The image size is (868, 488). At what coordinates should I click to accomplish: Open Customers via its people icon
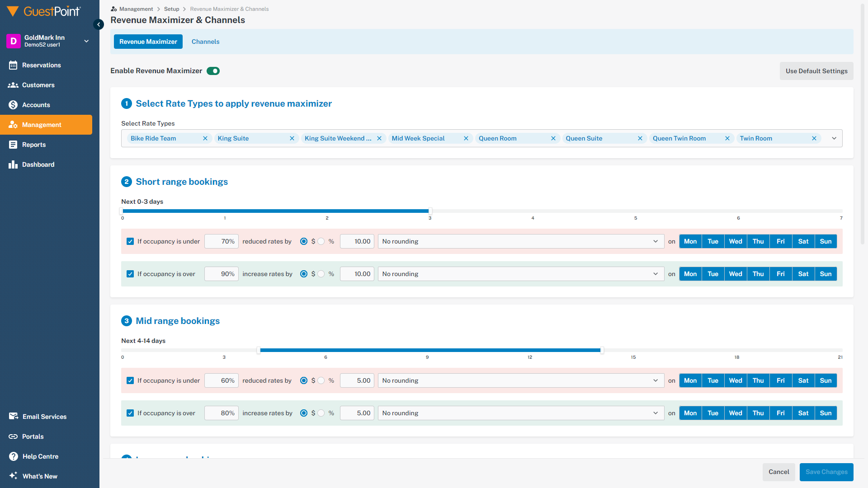tap(13, 85)
